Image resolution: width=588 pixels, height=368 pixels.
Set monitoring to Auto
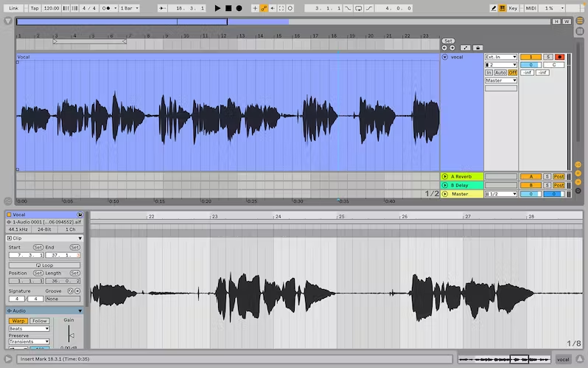pyautogui.click(x=500, y=72)
